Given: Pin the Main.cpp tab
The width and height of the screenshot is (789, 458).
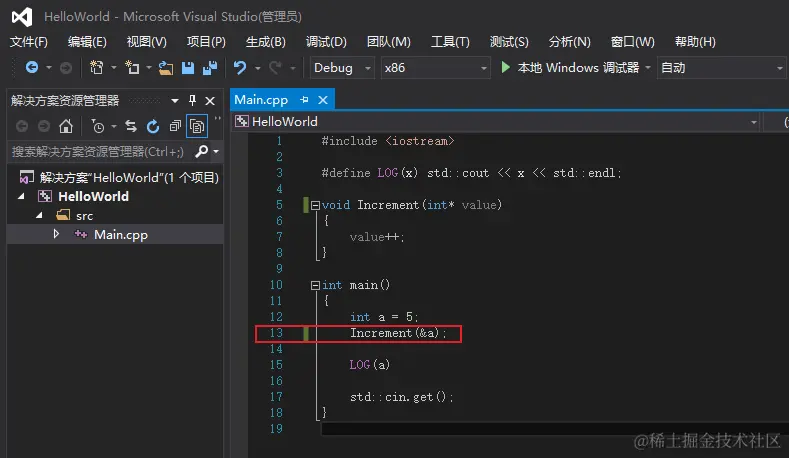Looking at the screenshot, I should (x=304, y=100).
